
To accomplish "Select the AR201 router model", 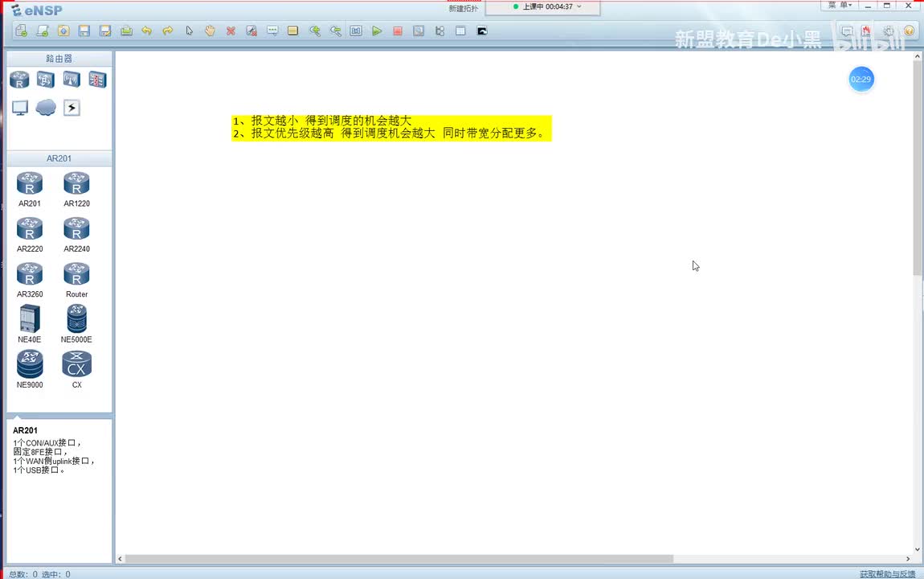I will point(30,189).
